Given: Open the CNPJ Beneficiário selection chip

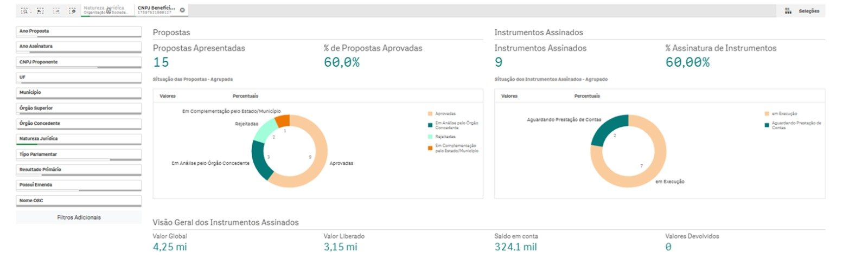Looking at the screenshot, I should (157, 10).
